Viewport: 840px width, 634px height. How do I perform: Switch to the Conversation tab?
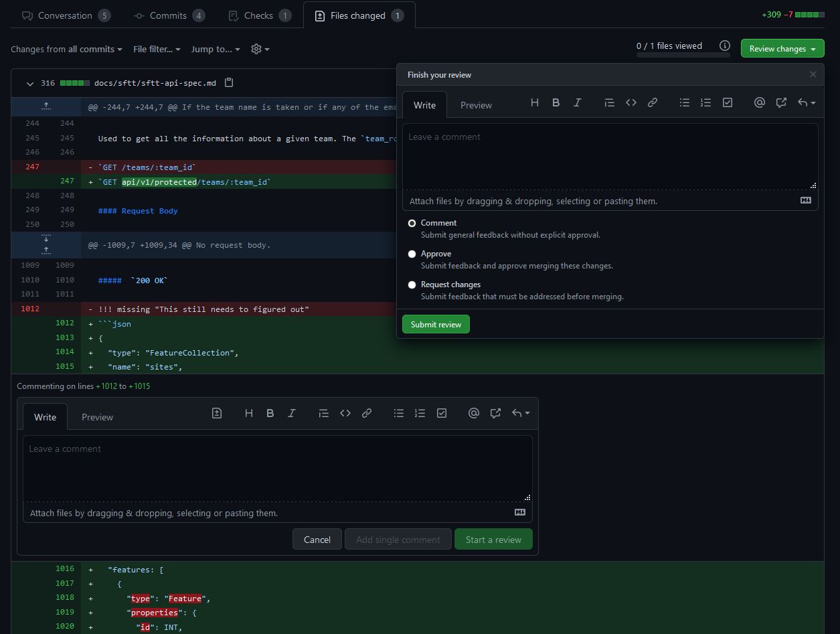(x=64, y=15)
